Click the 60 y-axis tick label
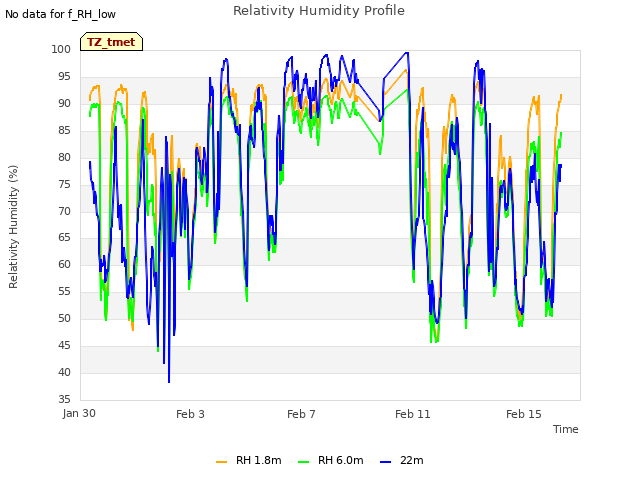 pyautogui.click(x=64, y=264)
